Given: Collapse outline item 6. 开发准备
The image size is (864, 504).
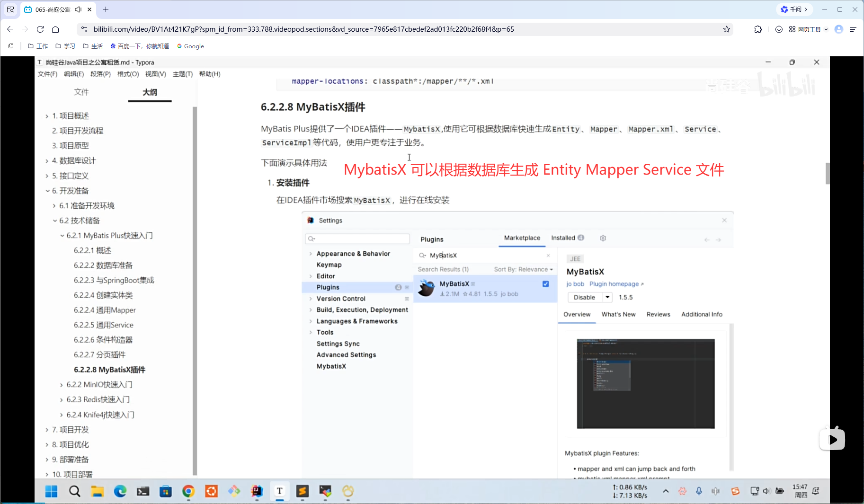Looking at the screenshot, I should pos(47,191).
